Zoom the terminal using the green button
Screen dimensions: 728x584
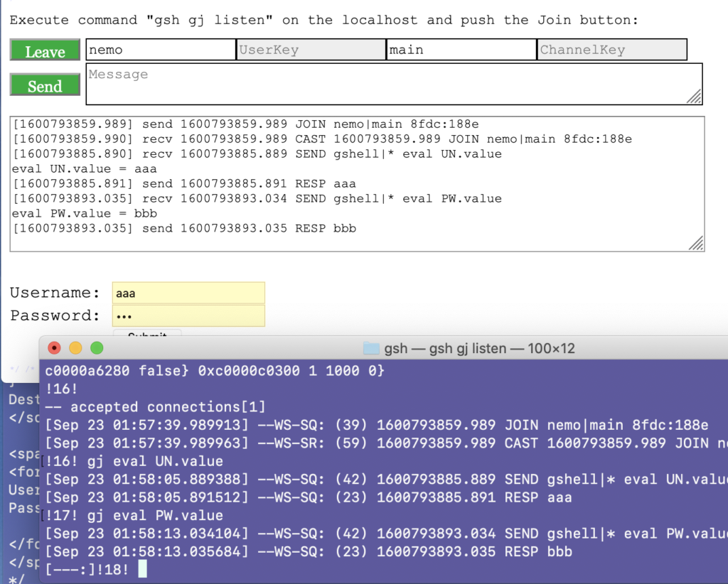point(97,348)
